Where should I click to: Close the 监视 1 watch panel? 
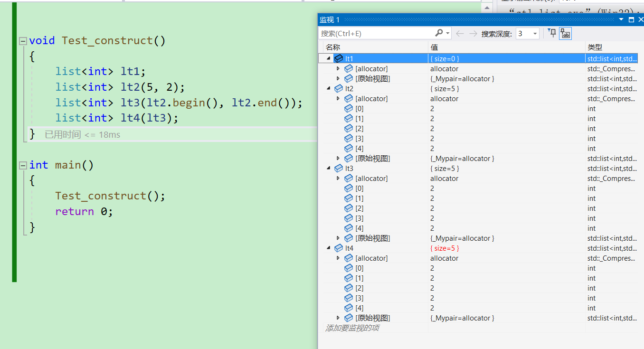click(640, 19)
